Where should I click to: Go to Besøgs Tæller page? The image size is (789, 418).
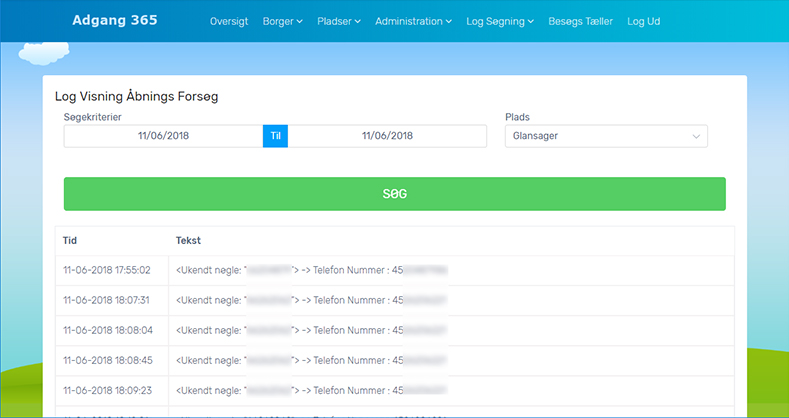click(x=580, y=21)
